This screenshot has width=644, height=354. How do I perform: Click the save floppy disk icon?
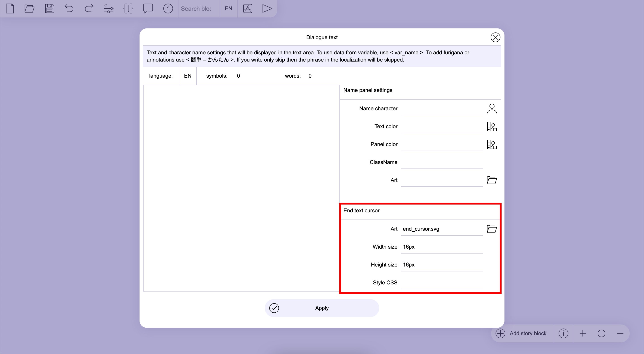pyautogui.click(x=49, y=9)
